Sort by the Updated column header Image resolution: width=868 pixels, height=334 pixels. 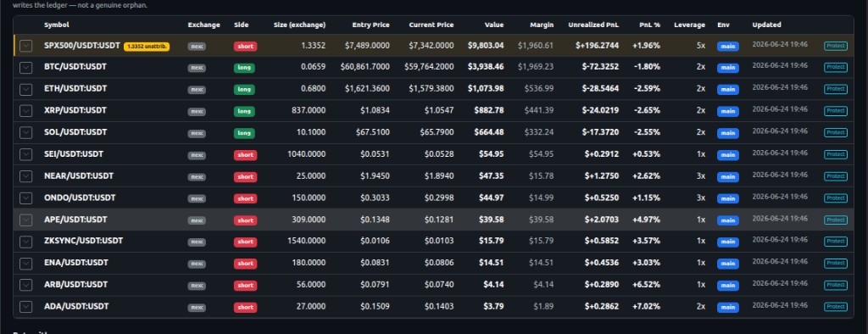coord(766,25)
